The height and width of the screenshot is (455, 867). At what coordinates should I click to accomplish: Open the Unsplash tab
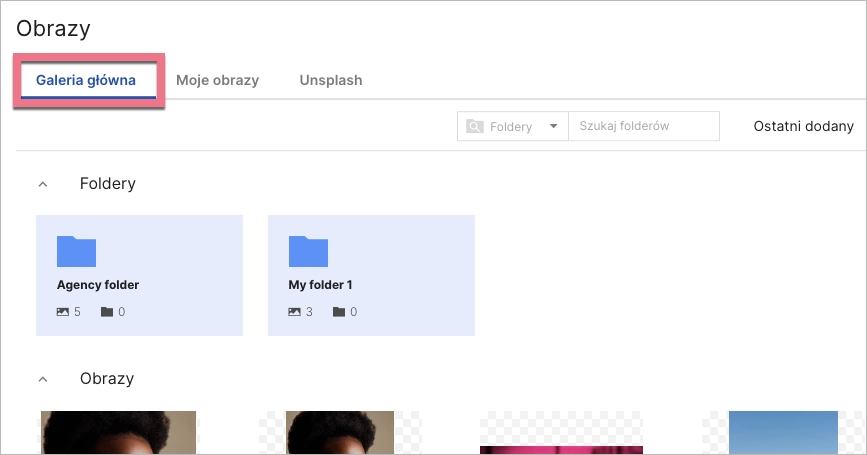point(330,80)
